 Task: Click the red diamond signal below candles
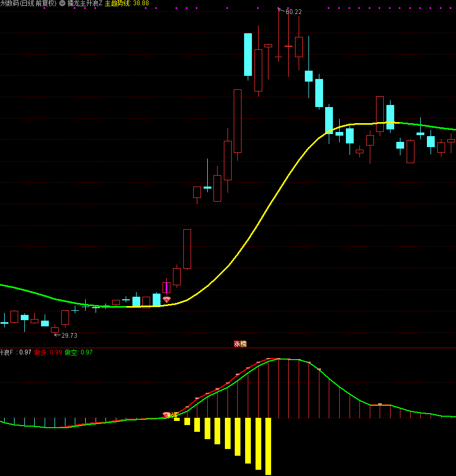coord(167,300)
